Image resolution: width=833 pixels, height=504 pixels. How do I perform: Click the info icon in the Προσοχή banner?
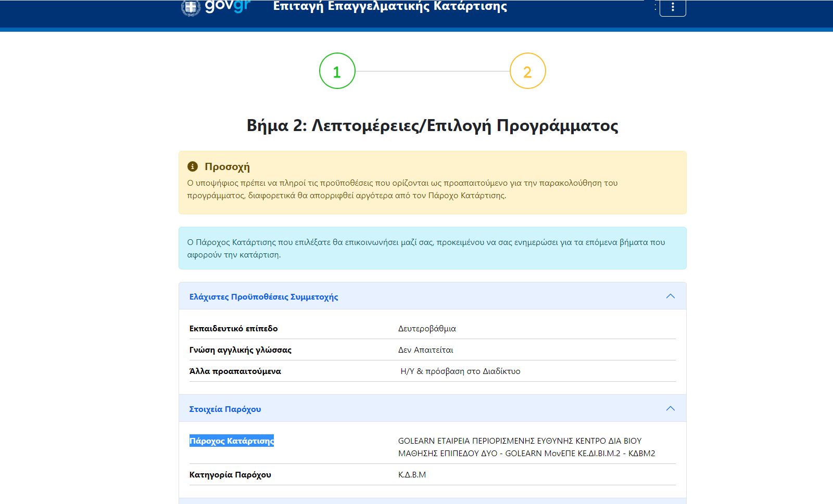point(193,166)
